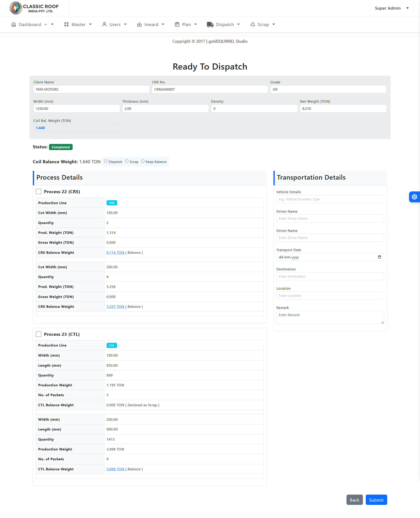Image resolution: width=420 pixels, height=518 pixels.
Task: Open the Transport Date calendar picker
Action: [x=379, y=257]
